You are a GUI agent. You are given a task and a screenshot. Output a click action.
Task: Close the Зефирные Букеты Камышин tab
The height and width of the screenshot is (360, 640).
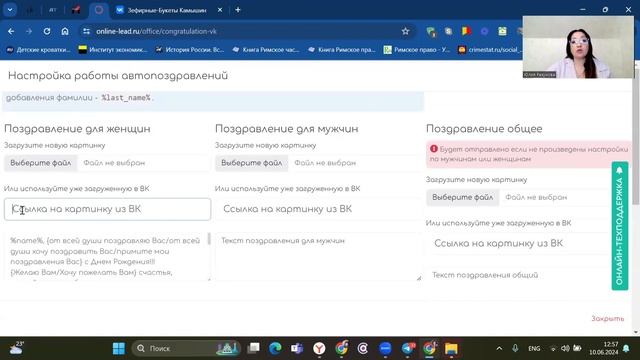[220, 10]
